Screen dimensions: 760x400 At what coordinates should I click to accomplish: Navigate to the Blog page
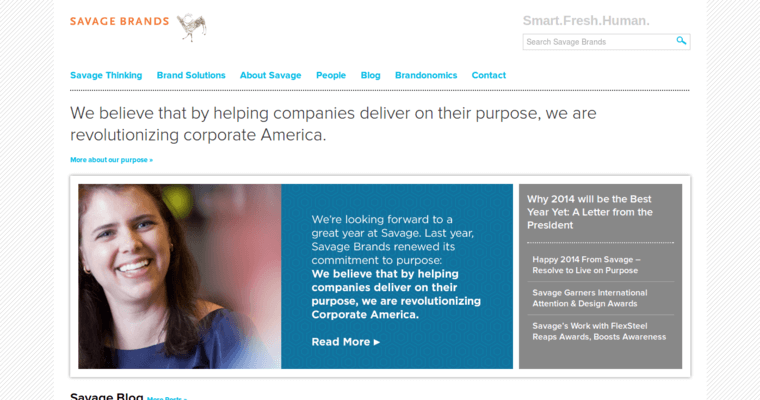pos(370,75)
